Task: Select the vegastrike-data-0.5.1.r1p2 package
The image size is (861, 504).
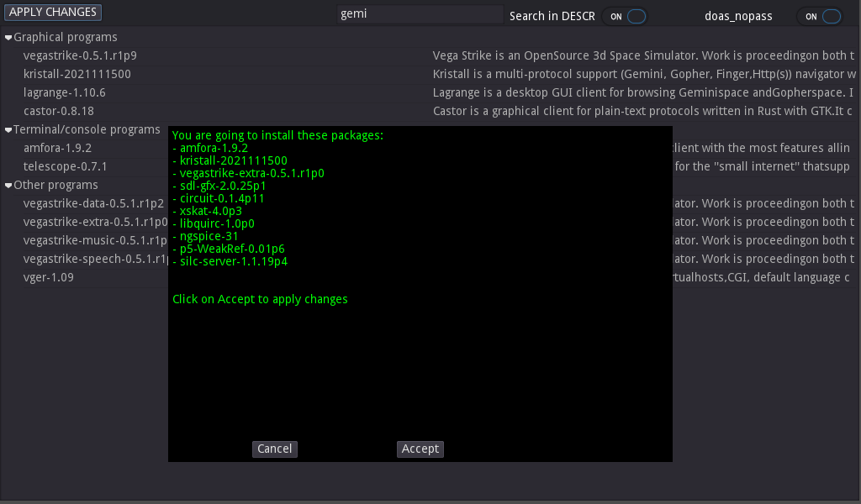Action: [x=92, y=203]
